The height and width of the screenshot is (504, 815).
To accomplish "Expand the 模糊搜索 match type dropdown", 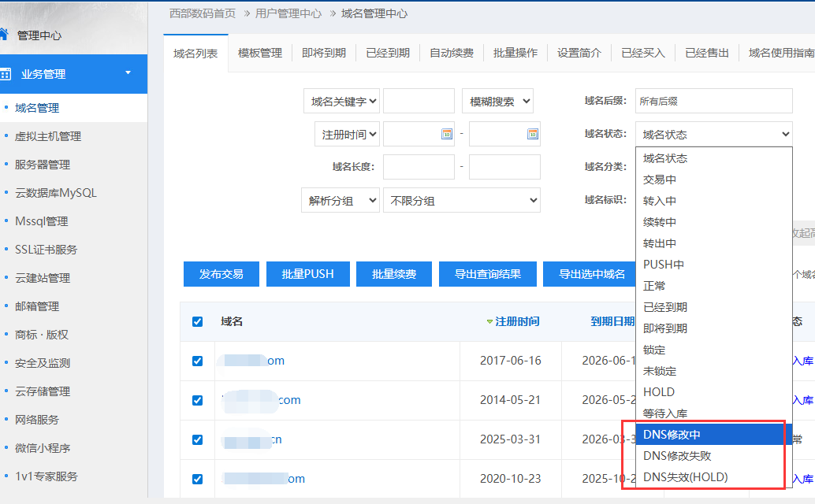I will pos(497,101).
